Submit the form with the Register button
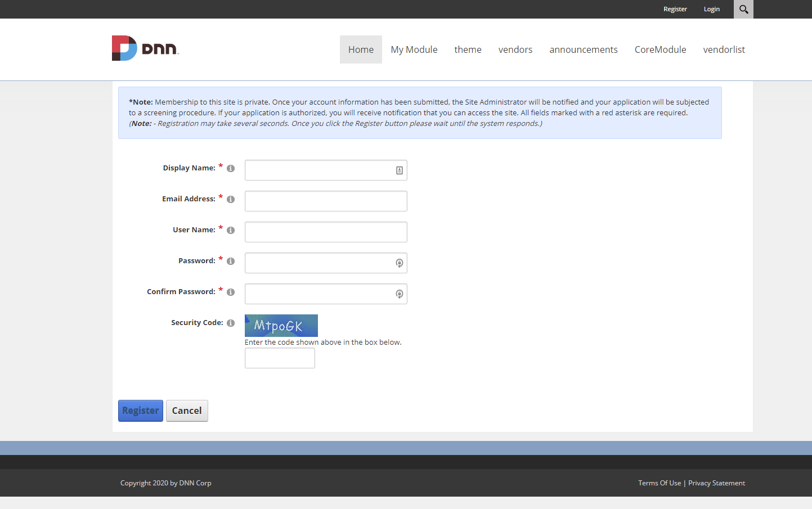 [x=140, y=411]
